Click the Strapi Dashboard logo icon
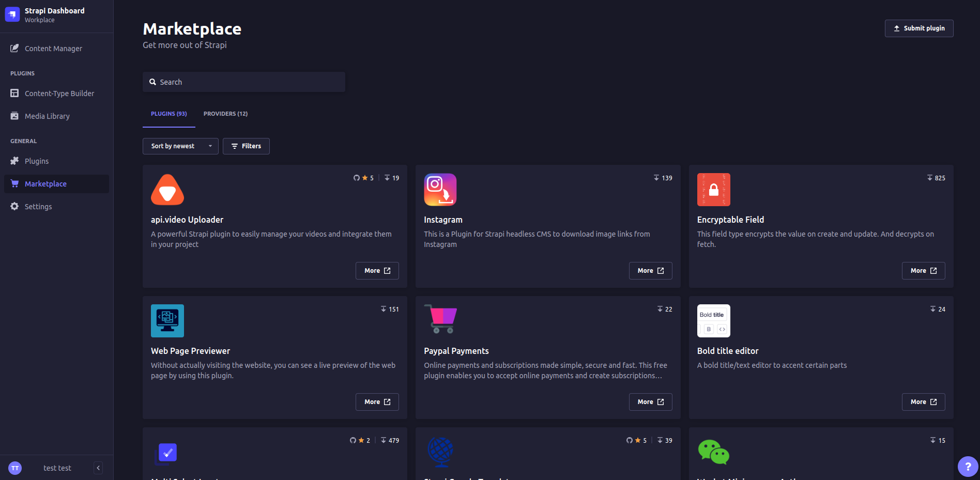The image size is (980, 480). [x=12, y=14]
